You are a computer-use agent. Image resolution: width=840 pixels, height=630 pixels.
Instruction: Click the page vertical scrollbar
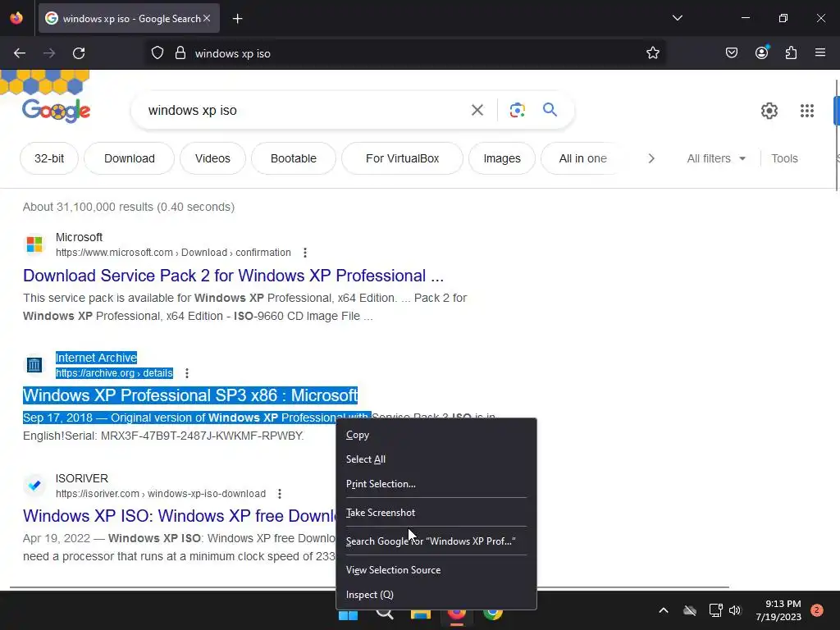click(836, 134)
